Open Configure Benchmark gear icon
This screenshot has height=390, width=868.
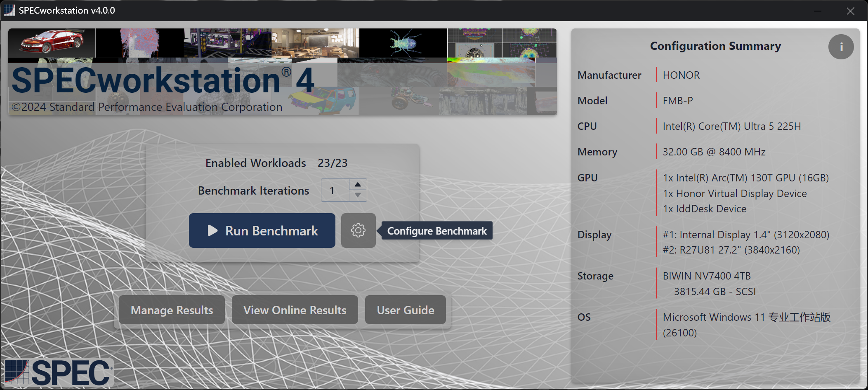point(358,230)
